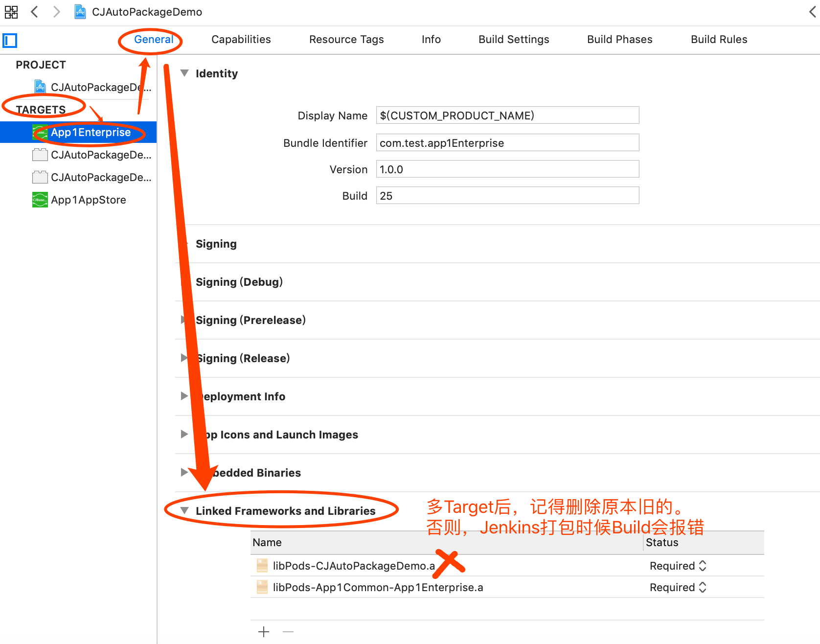Open the Info tab

point(431,39)
